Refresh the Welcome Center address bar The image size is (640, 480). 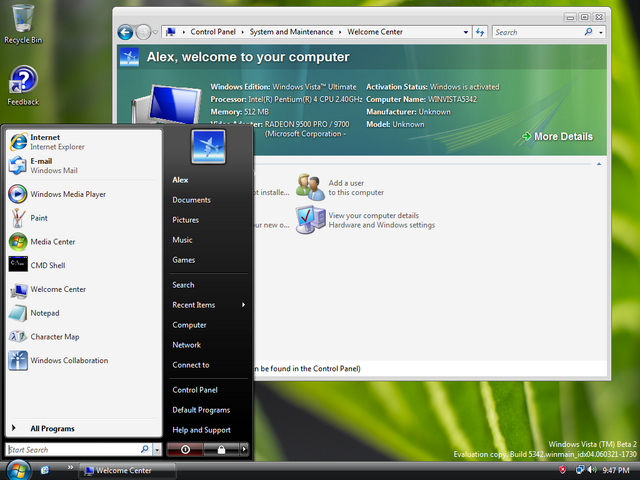pos(480,32)
